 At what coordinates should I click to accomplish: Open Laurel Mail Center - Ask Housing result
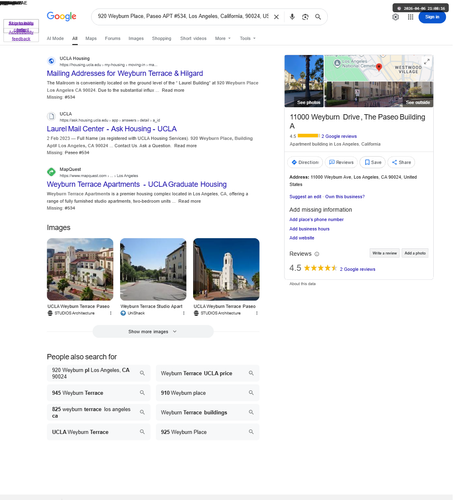pos(112,129)
